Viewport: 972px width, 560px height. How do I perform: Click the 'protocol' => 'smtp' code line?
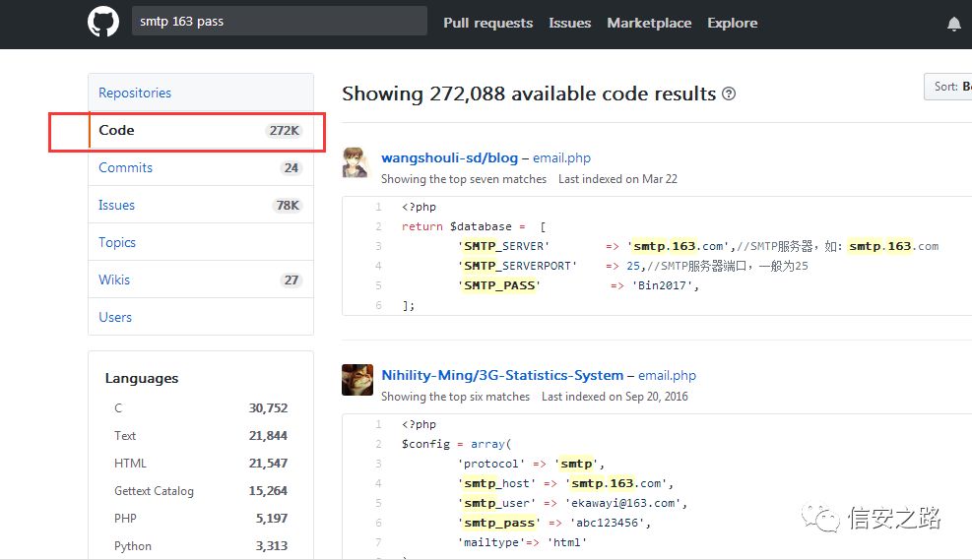tap(531, 464)
